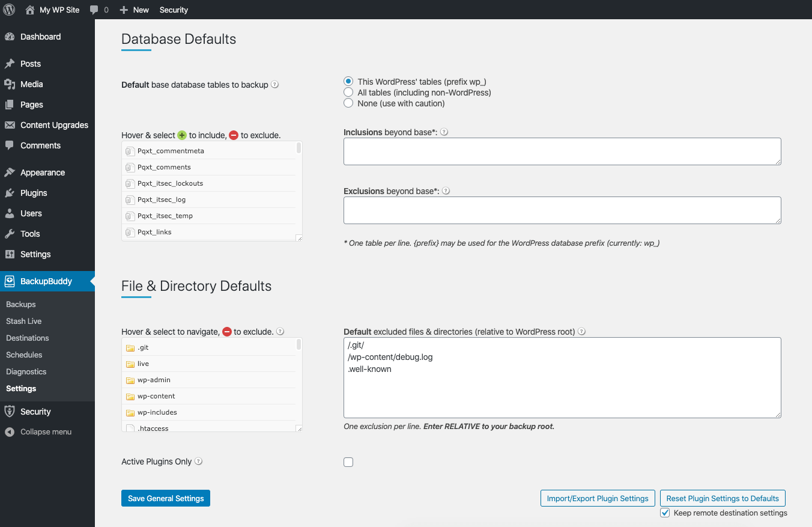
Task: Click the Users person icon
Action: (10, 213)
